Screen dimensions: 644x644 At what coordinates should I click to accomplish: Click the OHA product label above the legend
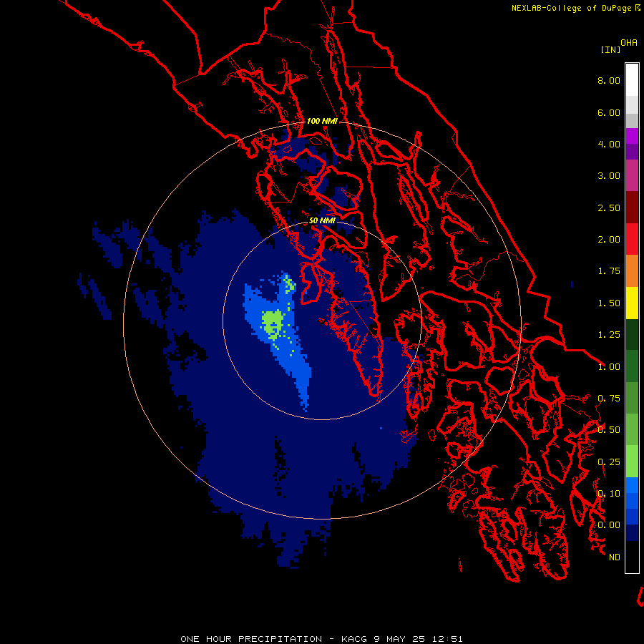tap(629, 43)
